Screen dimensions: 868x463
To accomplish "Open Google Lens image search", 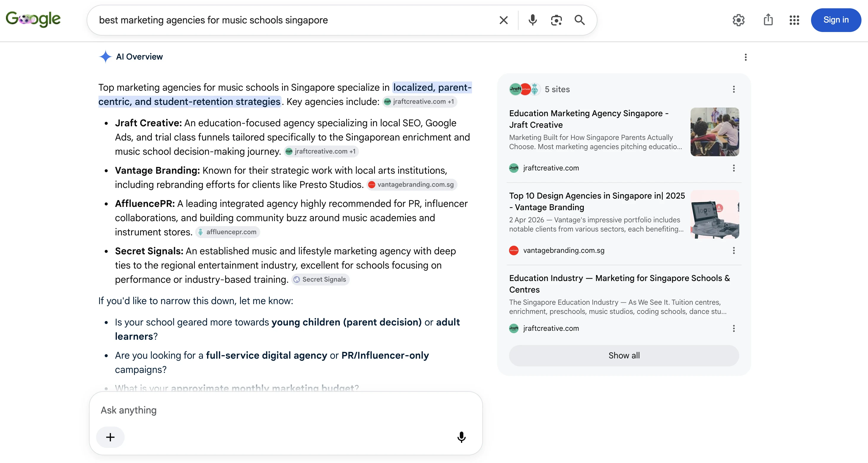I will [556, 20].
